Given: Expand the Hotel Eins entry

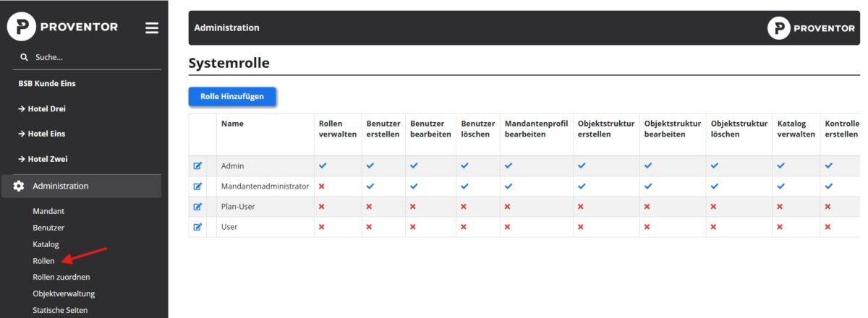Looking at the screenshot, I should (x=46, y=134).
